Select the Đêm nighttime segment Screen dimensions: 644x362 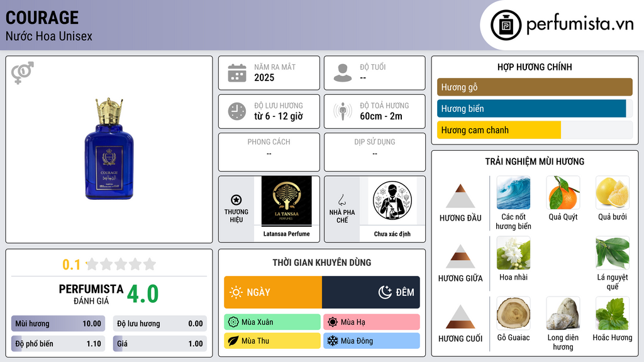tap(371, 292)
